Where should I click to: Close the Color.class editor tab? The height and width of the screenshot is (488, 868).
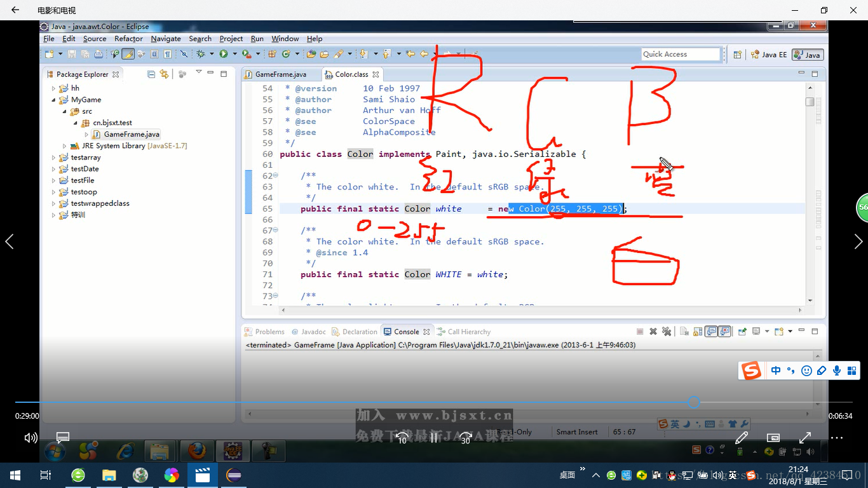376,74
